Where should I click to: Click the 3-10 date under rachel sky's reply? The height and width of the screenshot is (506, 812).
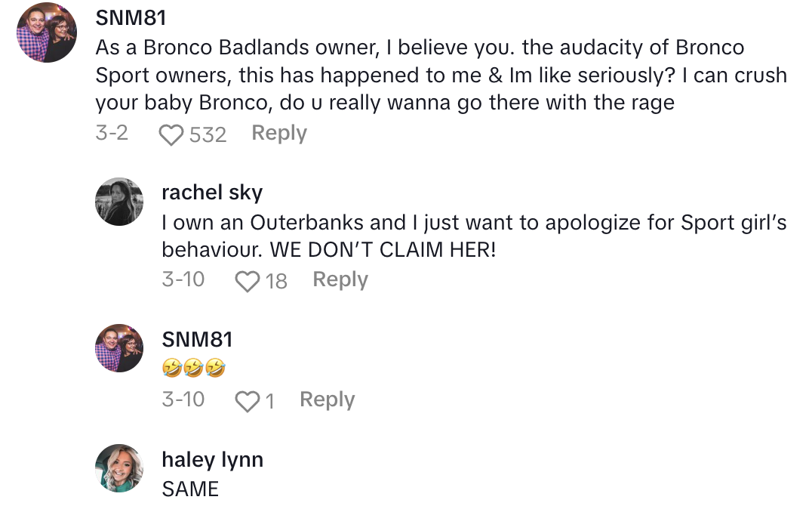coord(183,279)
